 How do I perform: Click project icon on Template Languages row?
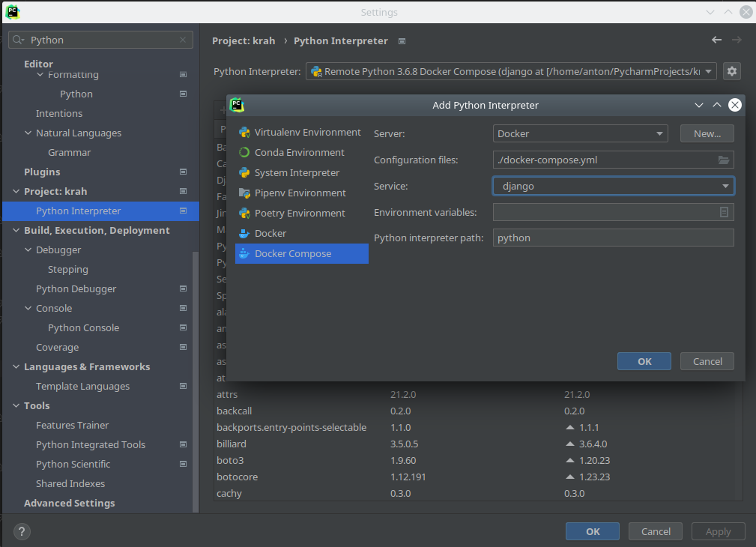click(x=184, y=386)
